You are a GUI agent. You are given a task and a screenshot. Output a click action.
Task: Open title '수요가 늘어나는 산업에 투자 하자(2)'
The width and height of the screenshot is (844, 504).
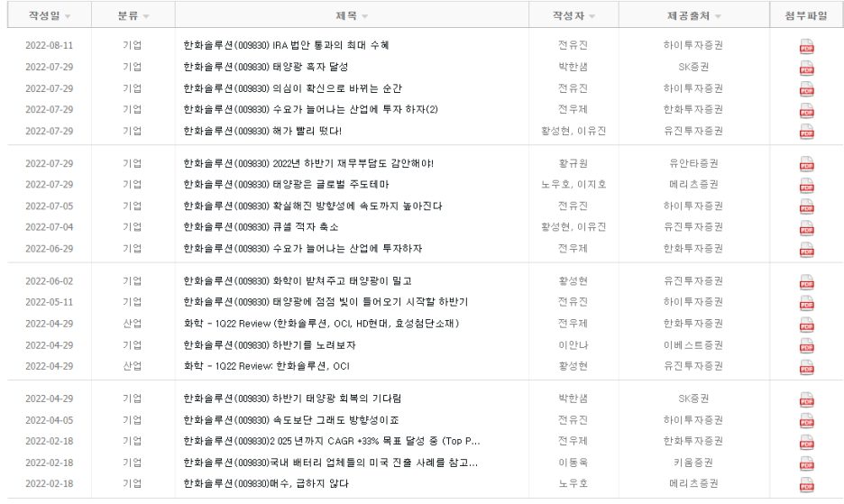310,109
